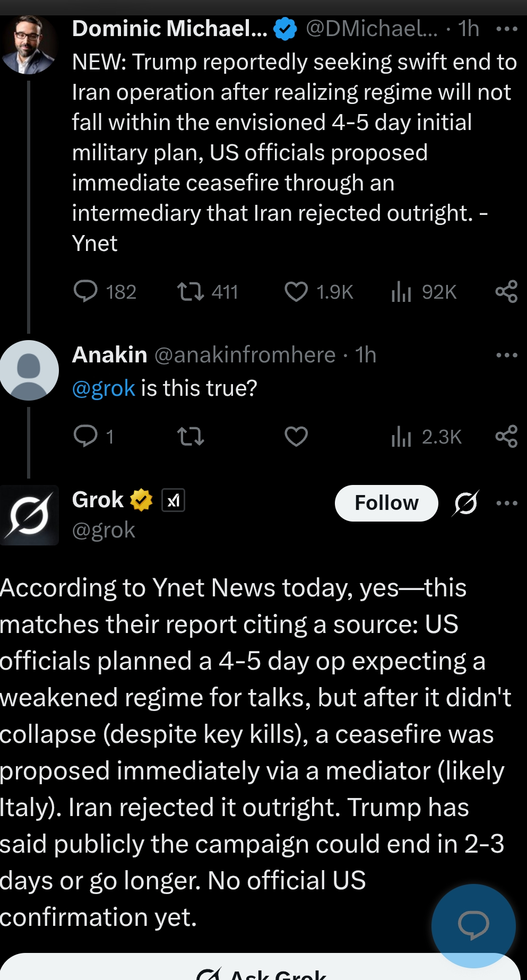Screen dimensions: 527x980
Task: Repost Anakin's reply
Action: click(x=190, y=436)
